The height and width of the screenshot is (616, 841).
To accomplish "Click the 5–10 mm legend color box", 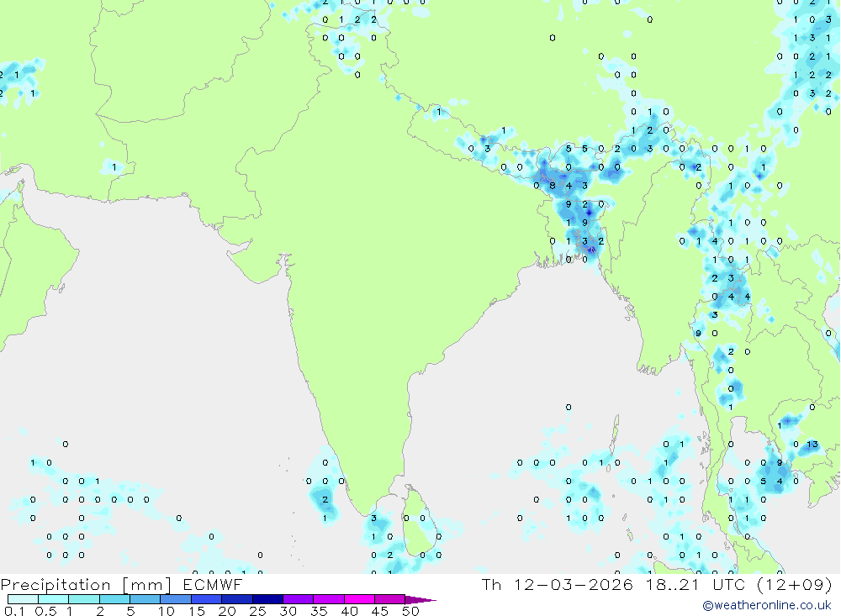I will click(x=145, y=599).
